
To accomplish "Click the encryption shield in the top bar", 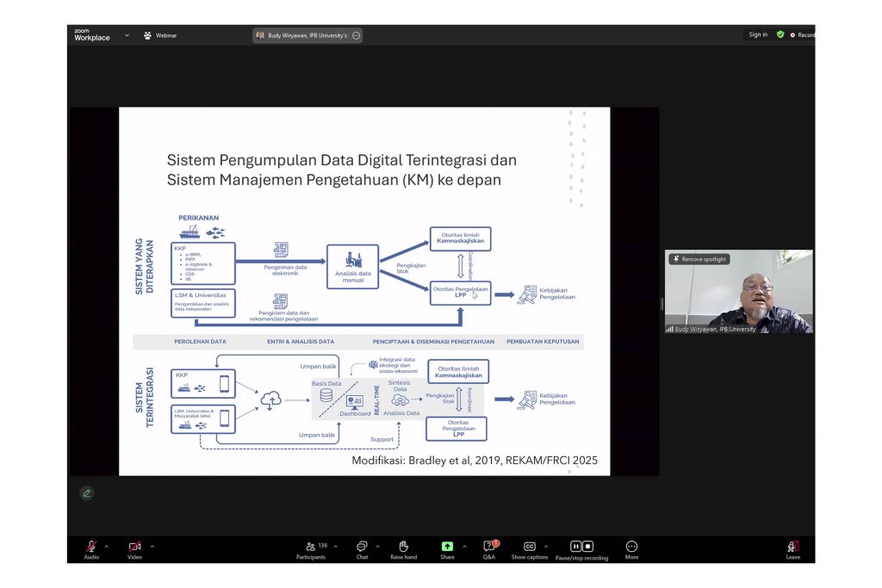I will [780, 34].
